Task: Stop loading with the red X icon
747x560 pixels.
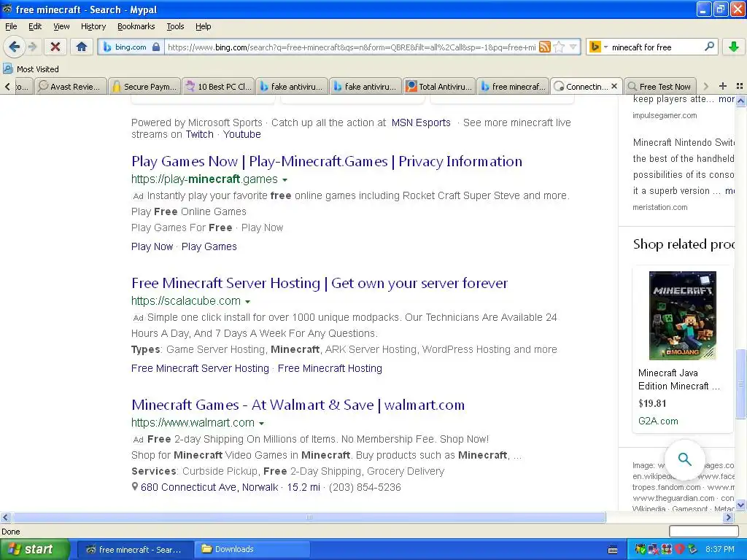Action: 55,47
